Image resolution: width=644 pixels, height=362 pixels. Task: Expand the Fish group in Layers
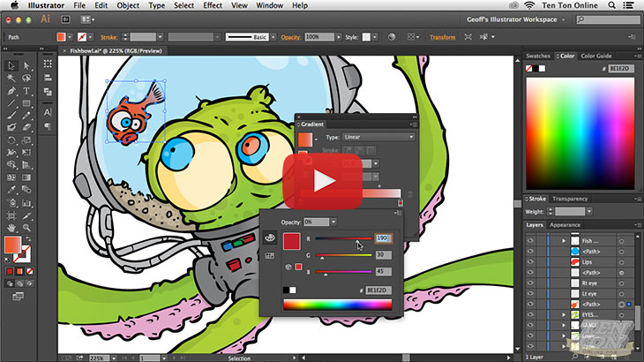click(564, 241)
